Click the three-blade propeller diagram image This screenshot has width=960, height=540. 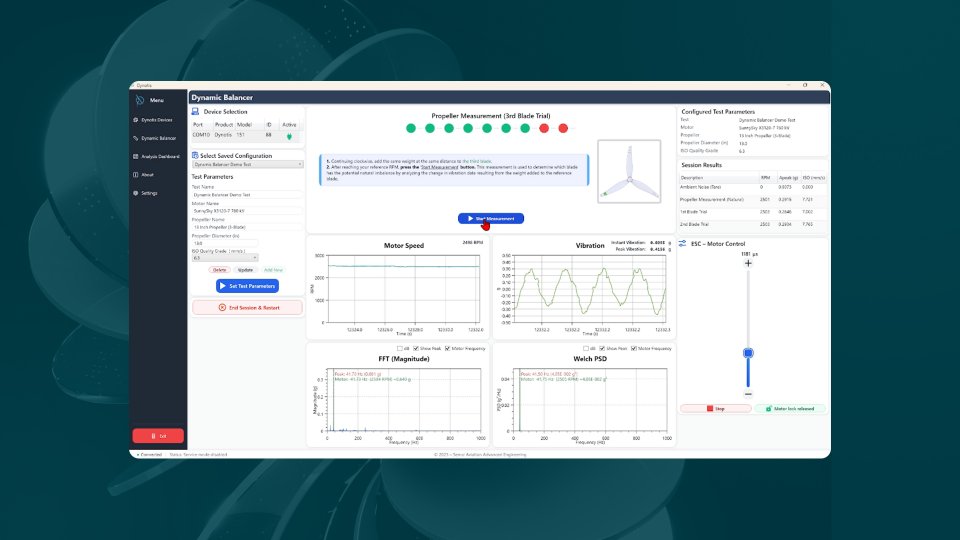pyautogui.click(x=629, y=171)
